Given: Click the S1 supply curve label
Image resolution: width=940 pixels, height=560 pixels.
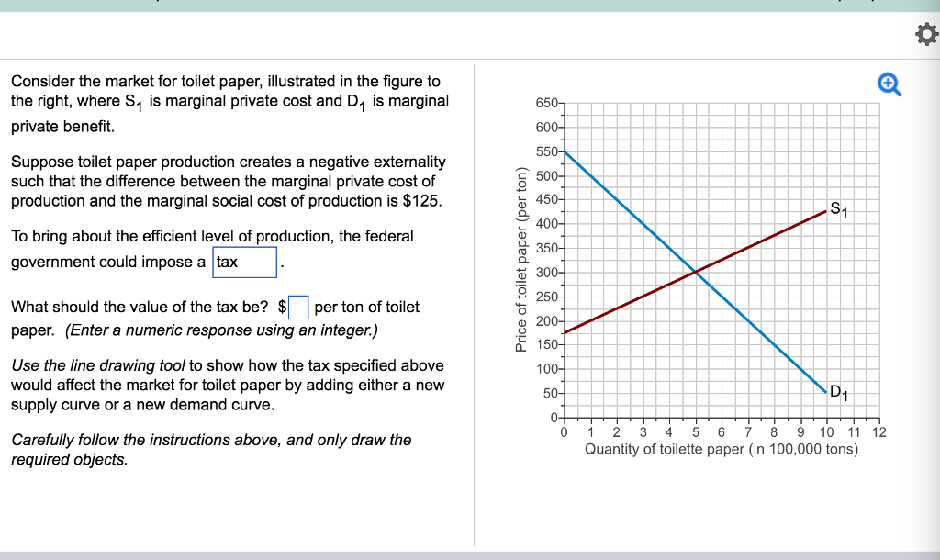Looking at the screenshot, I should [838, 210].
